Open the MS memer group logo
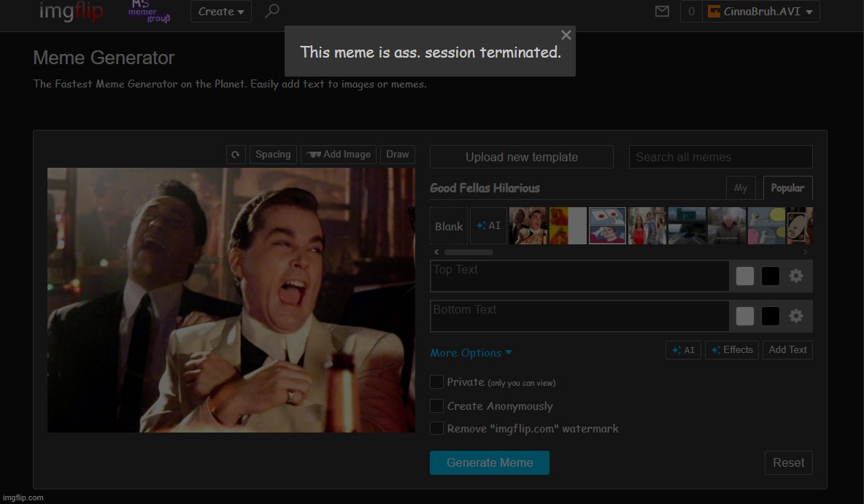This screenshot has height=504, width=864. [149, 12]
